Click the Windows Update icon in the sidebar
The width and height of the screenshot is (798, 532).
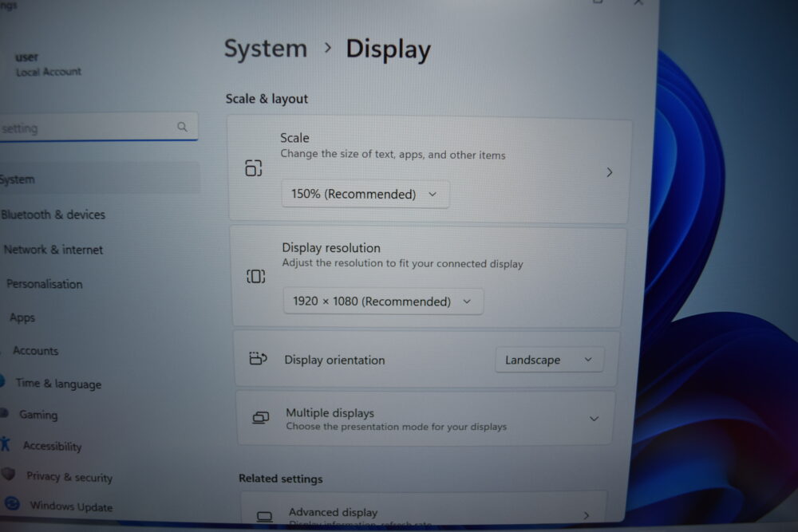[x=12, y=503]
